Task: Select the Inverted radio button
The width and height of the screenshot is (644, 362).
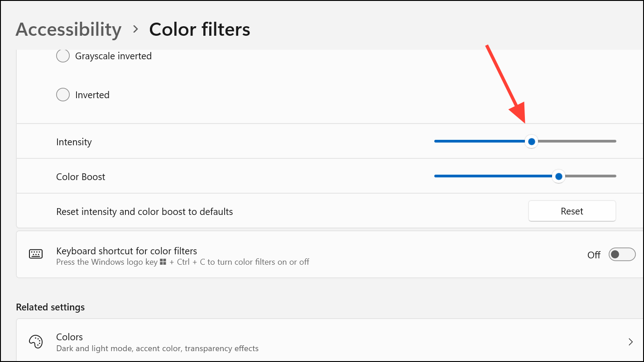Action: point(62,95)
